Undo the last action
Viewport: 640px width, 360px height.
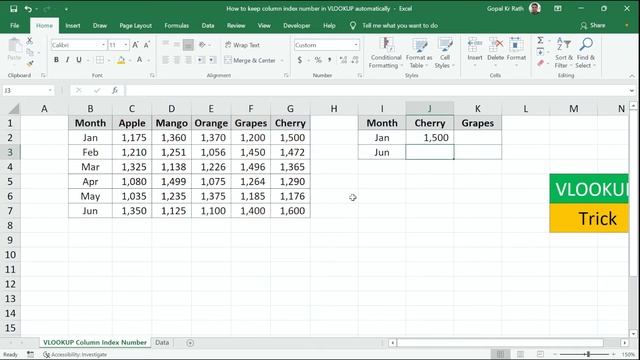coord(28,9)
